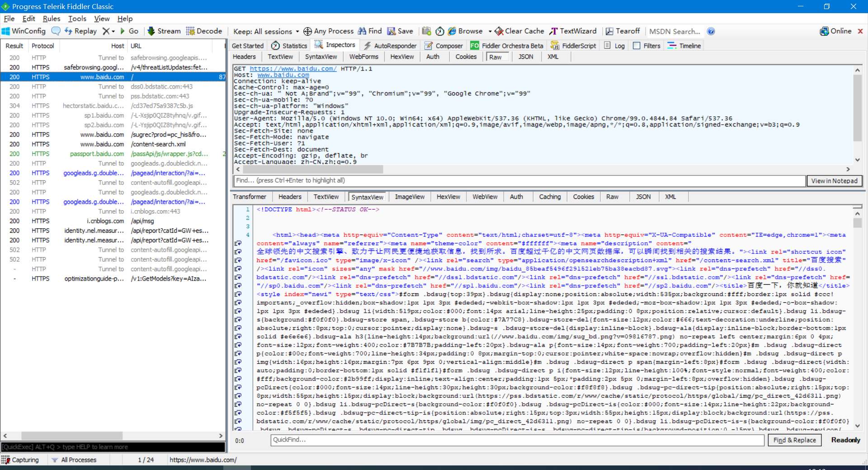Screen dimensions: 868x470
Task: Open All Processes filter in status bar
Action: [74, 460]
